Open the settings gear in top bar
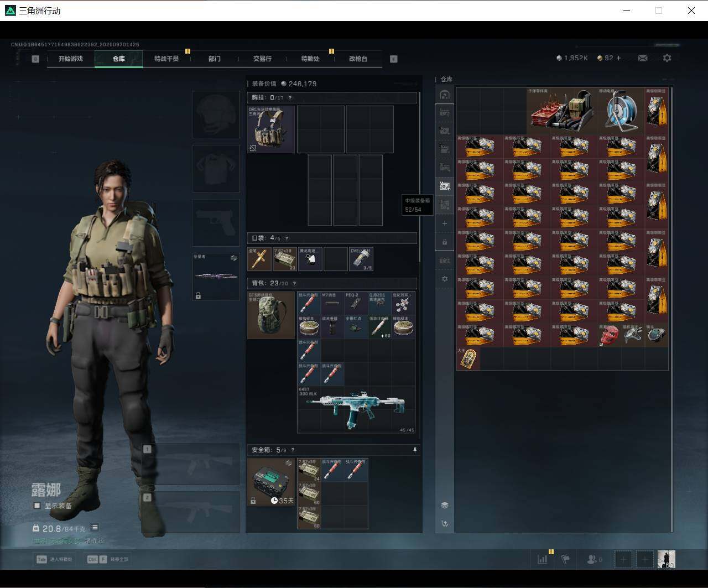708x588 pixels. (x=667, y=58)
